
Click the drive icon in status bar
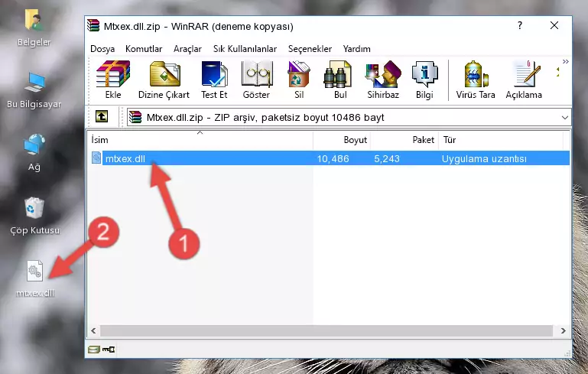[94, 350]
